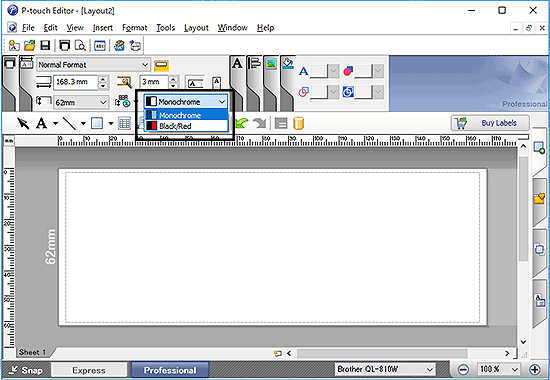Select the Line drawing tool

[69, 123]
